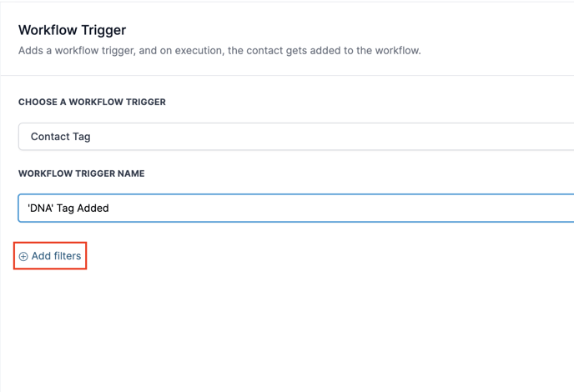Place cursor on the word 'DNA' in trigger name
The height and width of the screenshot is (392, 574).
click(41, 209)
